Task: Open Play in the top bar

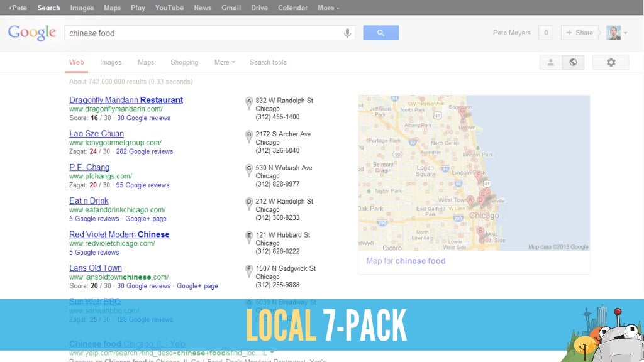Action: pyautogui.click(x=138, y=8)
